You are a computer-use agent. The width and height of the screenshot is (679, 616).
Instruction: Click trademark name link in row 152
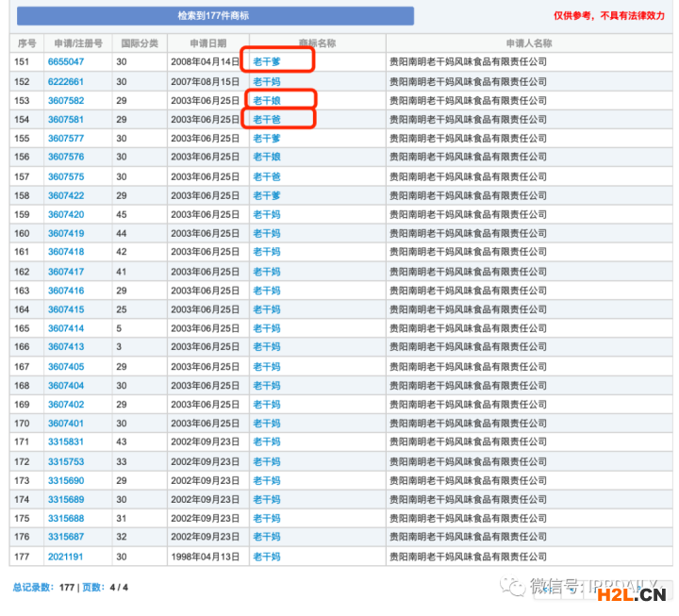click(267, 82)
